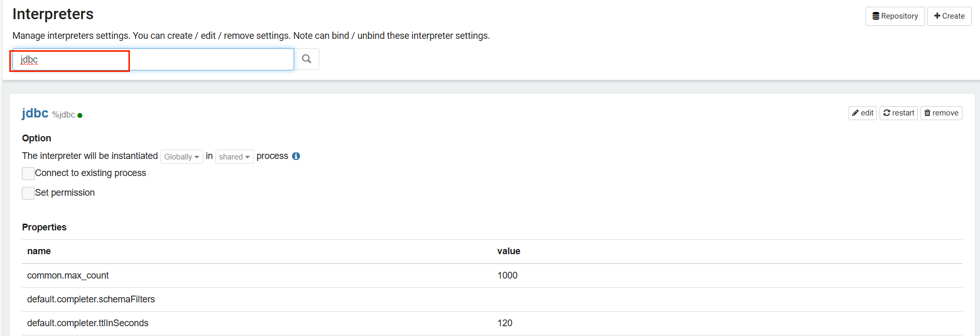Create a new interpreter setting
This screenshot has height=336, width=980.
(949, 16)
